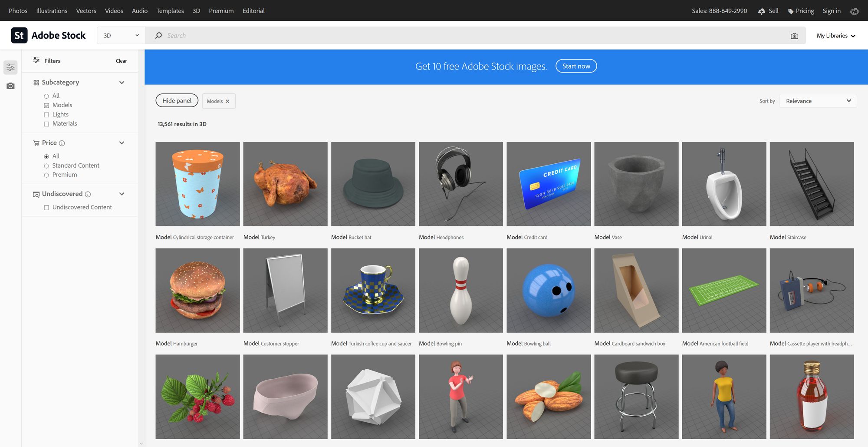Open Creative Cloud icon in top bar
This screenshot has width=868, height=447.
pos(854,11)
